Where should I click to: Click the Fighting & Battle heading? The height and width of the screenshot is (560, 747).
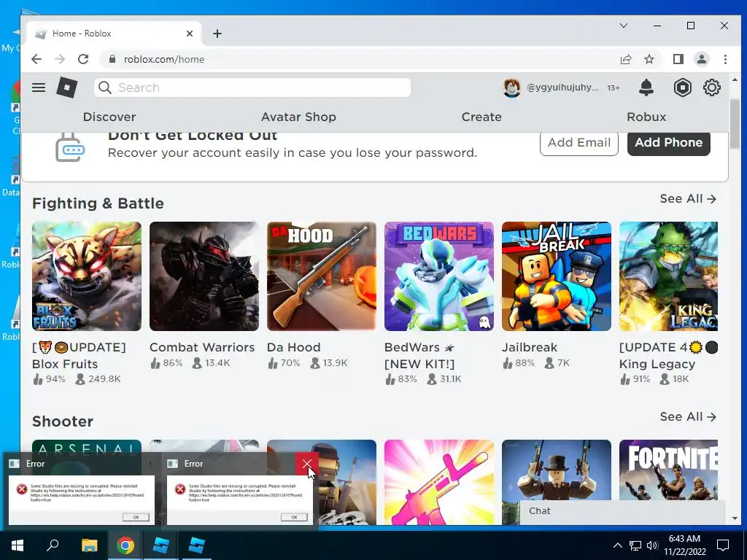98,203
